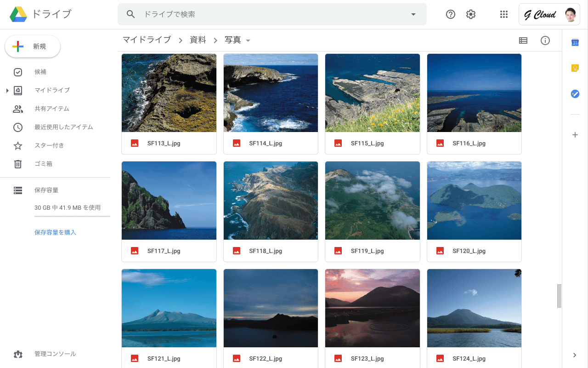Click the 30 GB 中 41.9 MB を使用 text
Viewport: 588px width, 368px height.
[x=68, y=207]
